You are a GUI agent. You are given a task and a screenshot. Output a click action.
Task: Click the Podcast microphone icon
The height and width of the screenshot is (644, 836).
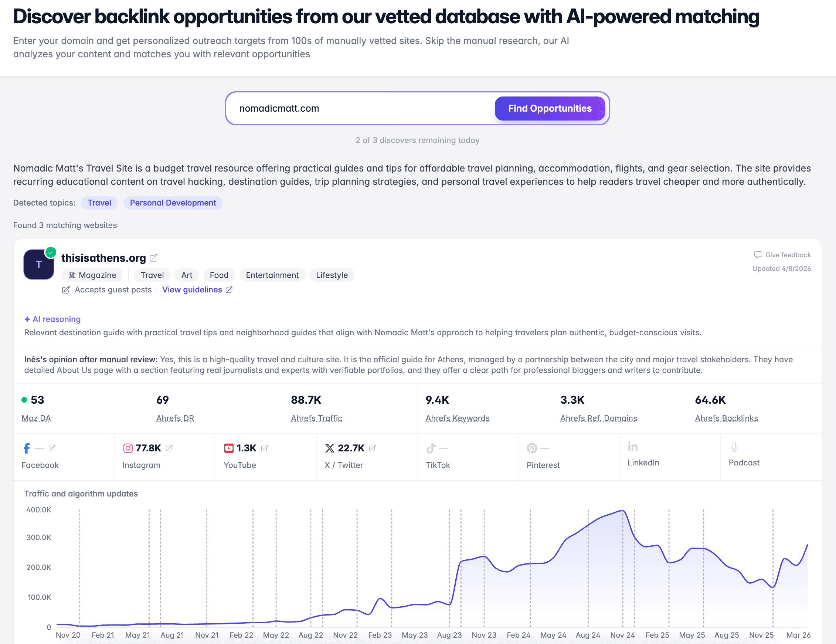[734, 447]
